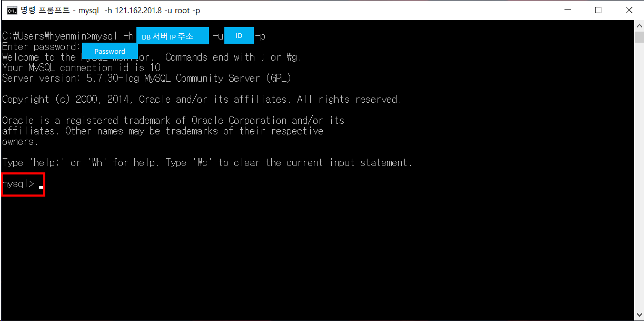Maximize the command prompt window
Viewport: 644px width, 321px height.
click(x=598, y=10)
